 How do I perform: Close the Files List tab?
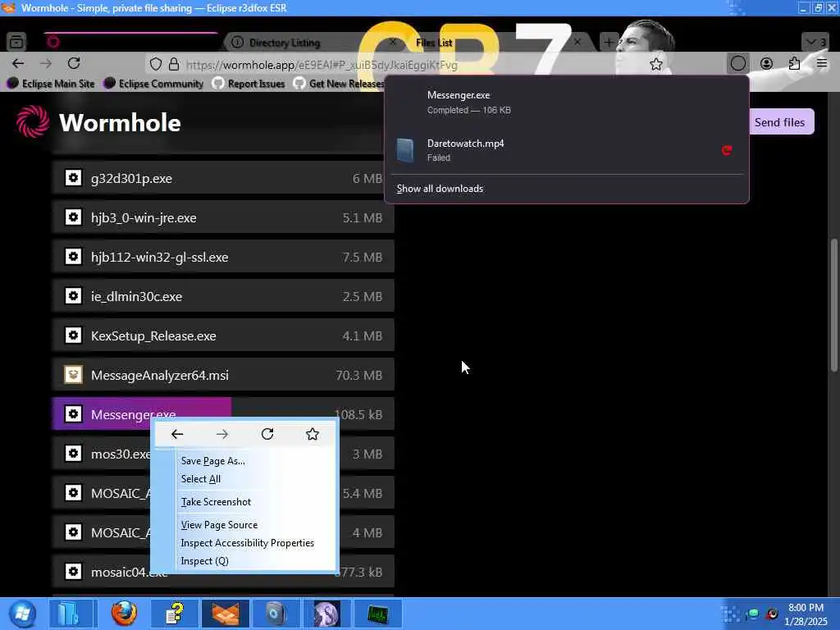(577, 42)
